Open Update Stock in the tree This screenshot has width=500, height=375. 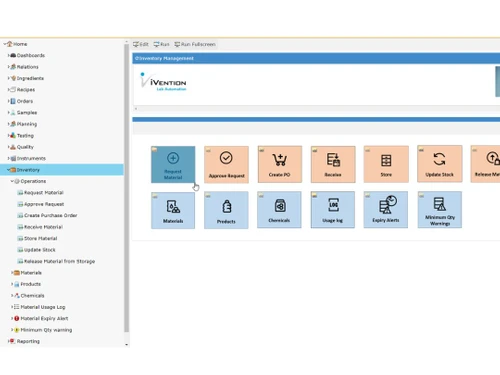point(40,250)
